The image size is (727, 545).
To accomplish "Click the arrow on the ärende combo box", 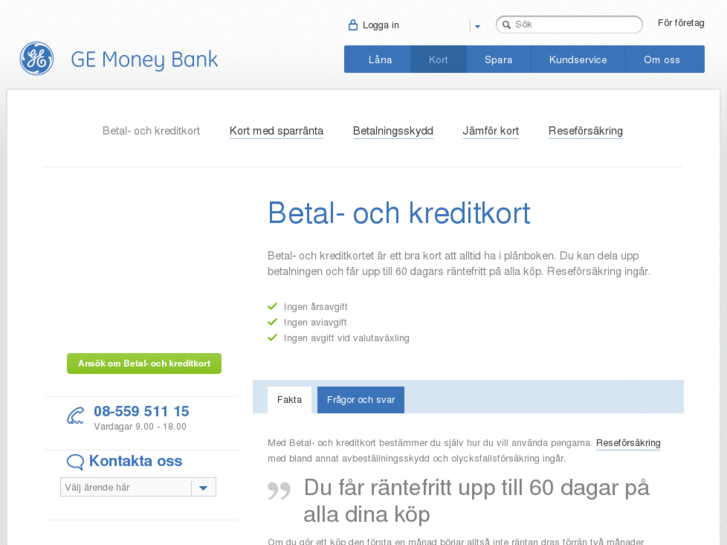I will coord(203,487).
